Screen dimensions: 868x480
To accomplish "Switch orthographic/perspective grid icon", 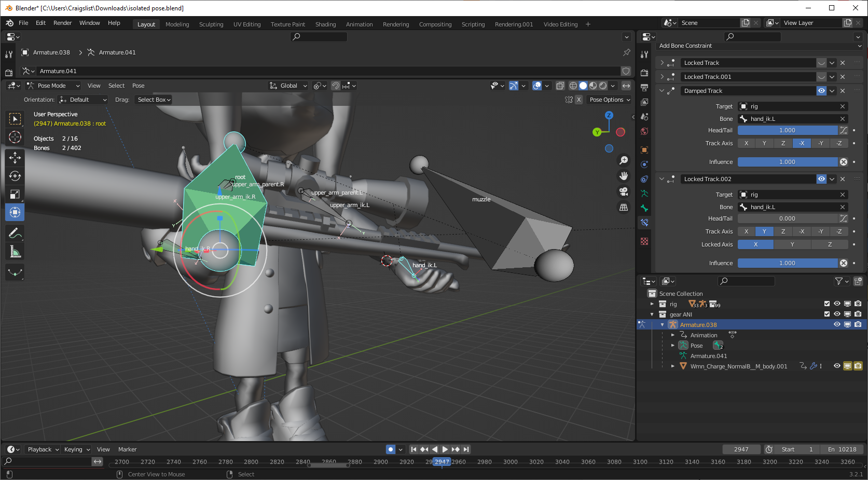I will [624, 207].
